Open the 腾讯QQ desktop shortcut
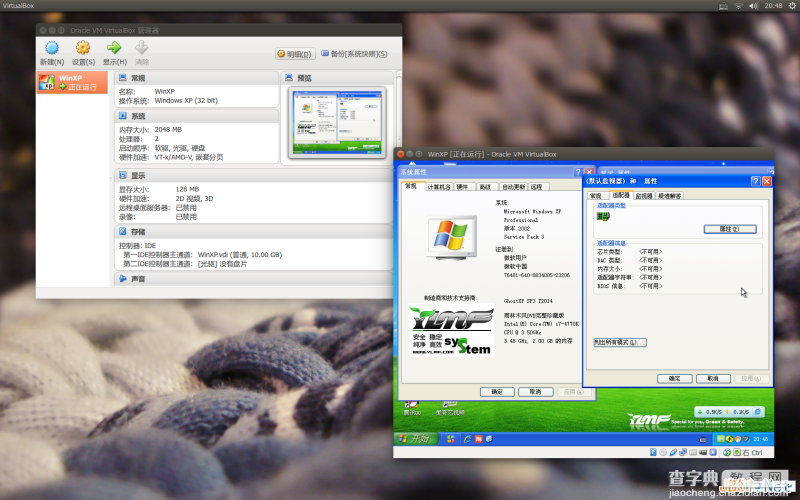The width and height of the screenshot is (800, 500). [412, 407]
